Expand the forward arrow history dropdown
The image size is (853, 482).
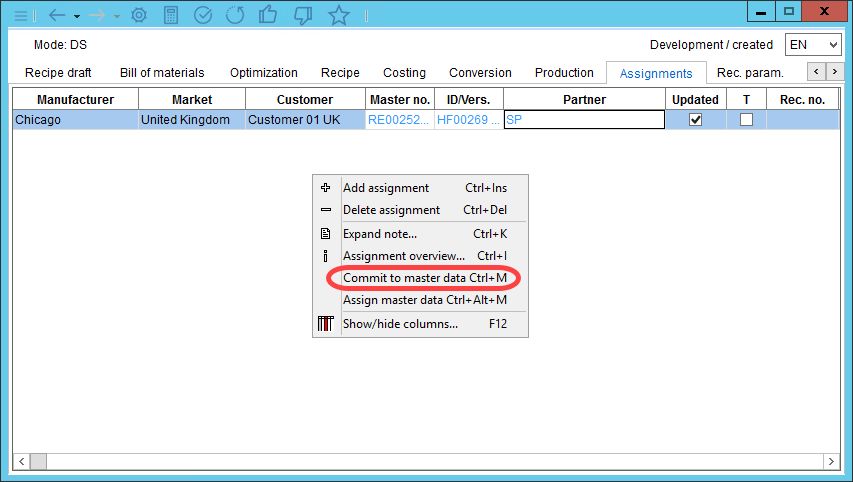[x=116, y=16]
